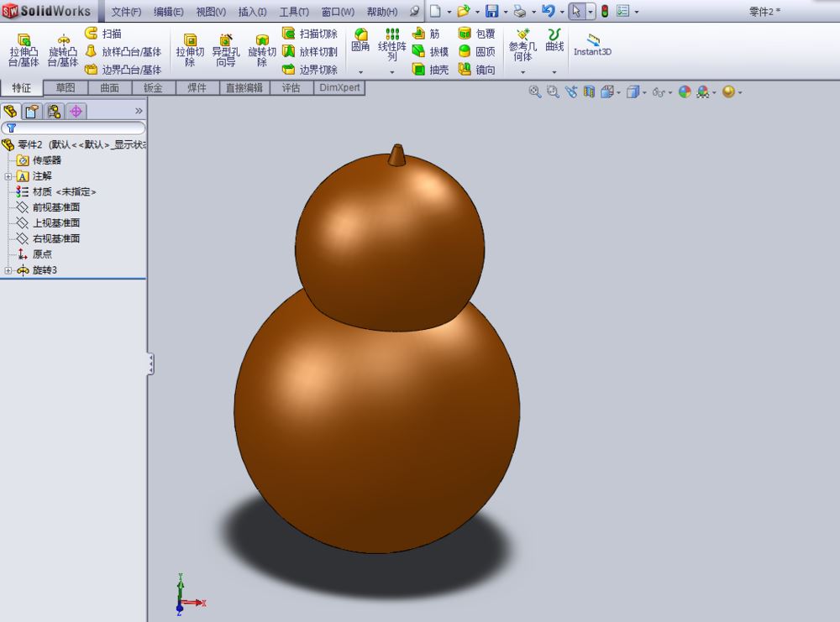Click the New document icon
Screen dimensions: 840x622
(x=435, y=11)
